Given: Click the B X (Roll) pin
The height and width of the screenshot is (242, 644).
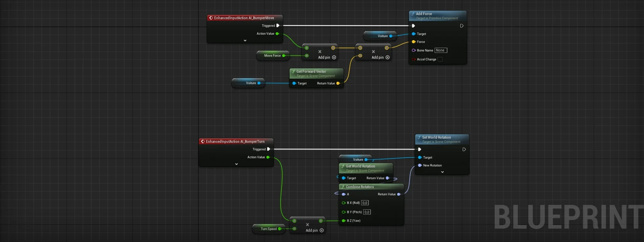Looking at the screenshot, I should tap(343, 203).
